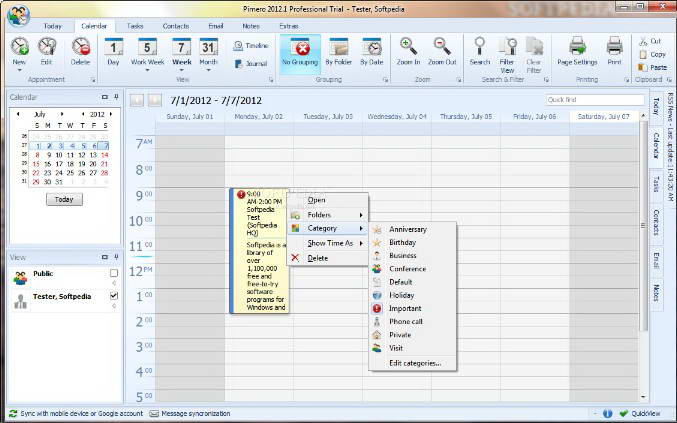Open the Contacts ribbon tab
Image resolution: width=677 pixels, height=423 pixels.
coord(176,26)
